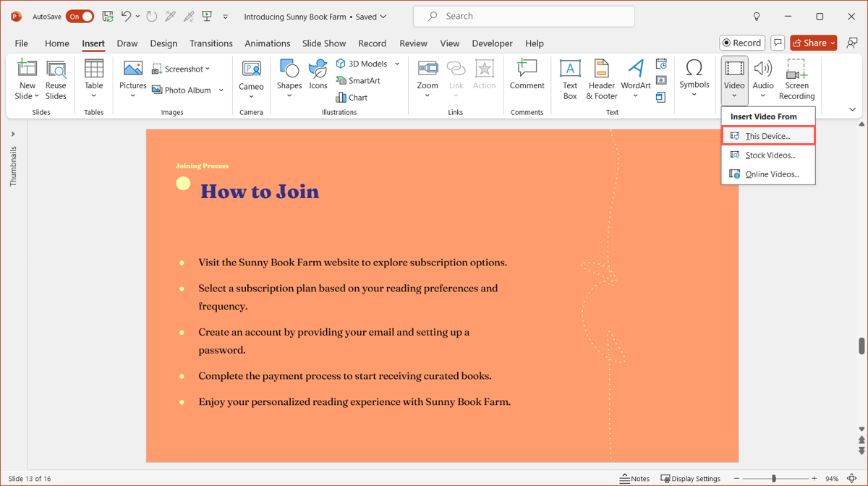This screenshot has width=868, height=486.
Task: Click the 94% zoom level
Action: (832, 479)
